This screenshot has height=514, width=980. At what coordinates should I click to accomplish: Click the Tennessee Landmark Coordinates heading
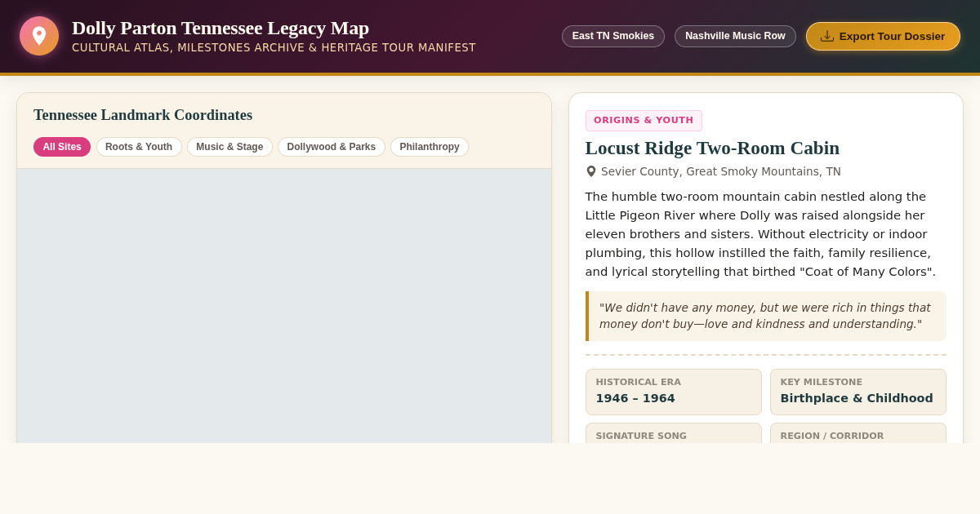(x=143, y=115)
